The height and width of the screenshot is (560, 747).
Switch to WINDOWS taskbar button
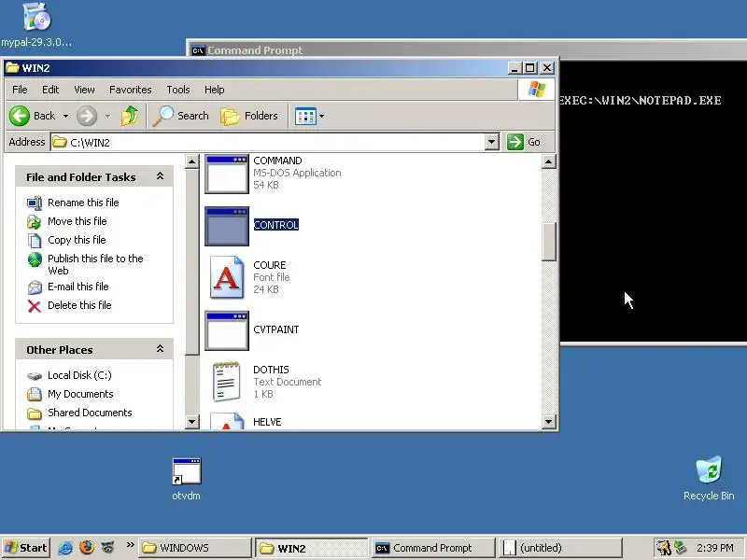195,548
